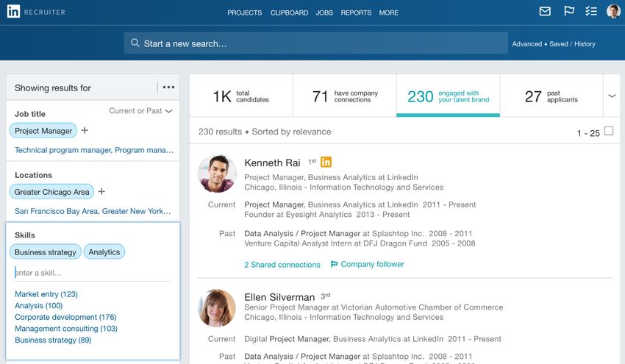View 2 Shared connections link
The width and height of the screenshot is (625, 364).
(x=282, y=265)
